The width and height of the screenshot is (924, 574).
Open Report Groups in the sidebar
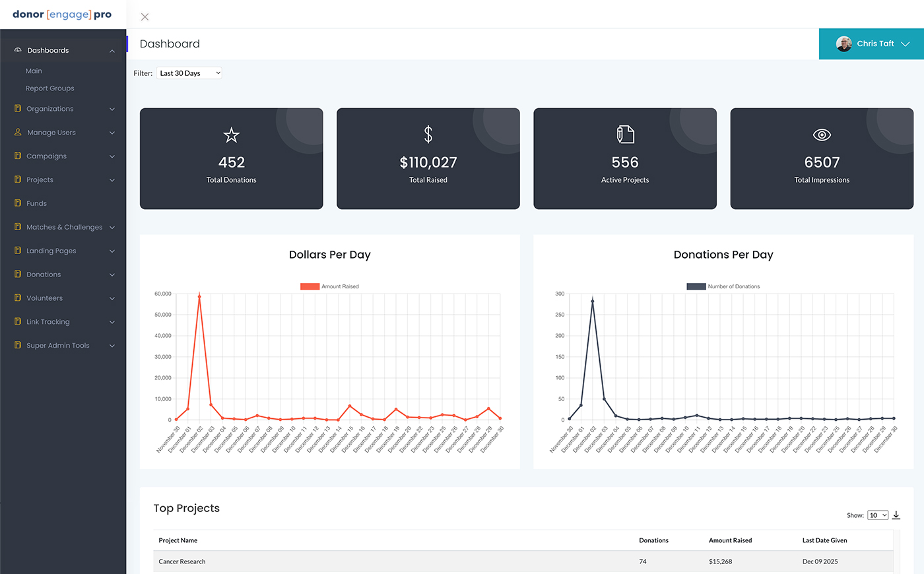click(x=49, y=88)
